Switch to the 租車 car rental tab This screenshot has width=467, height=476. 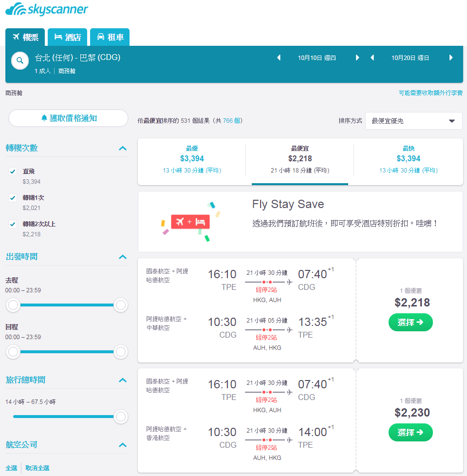110,37
